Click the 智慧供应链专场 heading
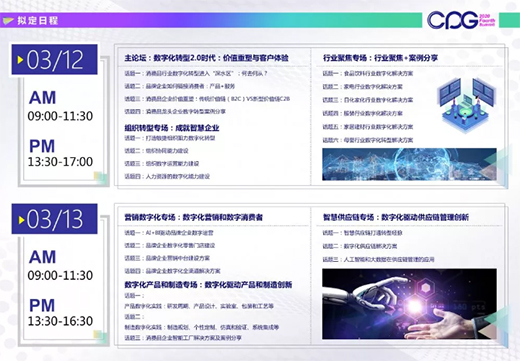This screenshot has width=520, height=361. pyautogui.click(x=396, y=217)
